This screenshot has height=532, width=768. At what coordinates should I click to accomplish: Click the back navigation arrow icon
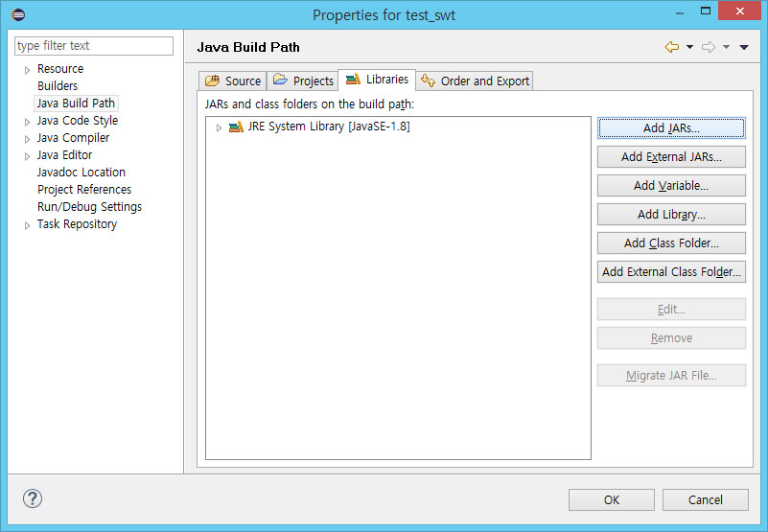point(672,47)
